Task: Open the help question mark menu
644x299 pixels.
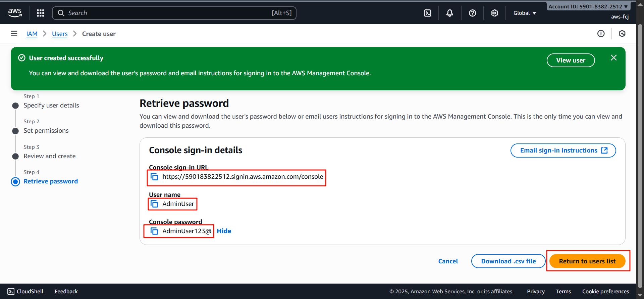Action: (x=472, y=13)
